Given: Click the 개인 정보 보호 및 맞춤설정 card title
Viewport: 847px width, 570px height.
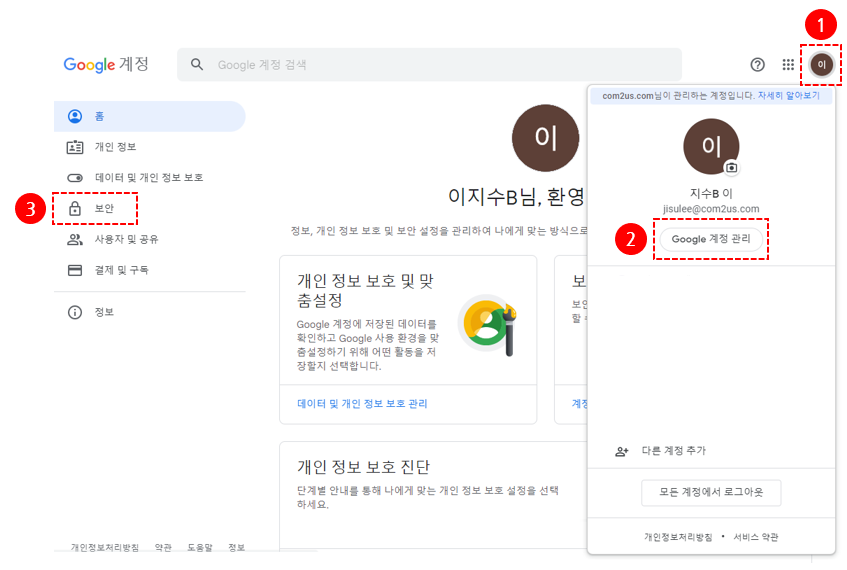Looking at the screenshot, I should coord(365,290).
